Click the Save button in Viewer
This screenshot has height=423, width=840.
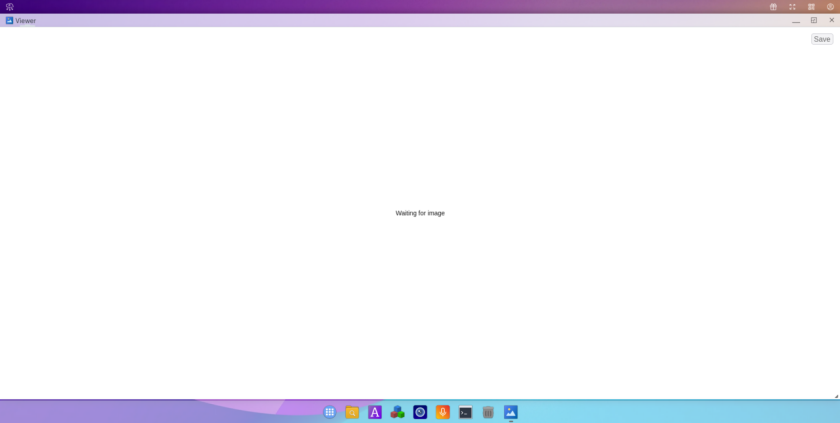(x=822, y=39)
